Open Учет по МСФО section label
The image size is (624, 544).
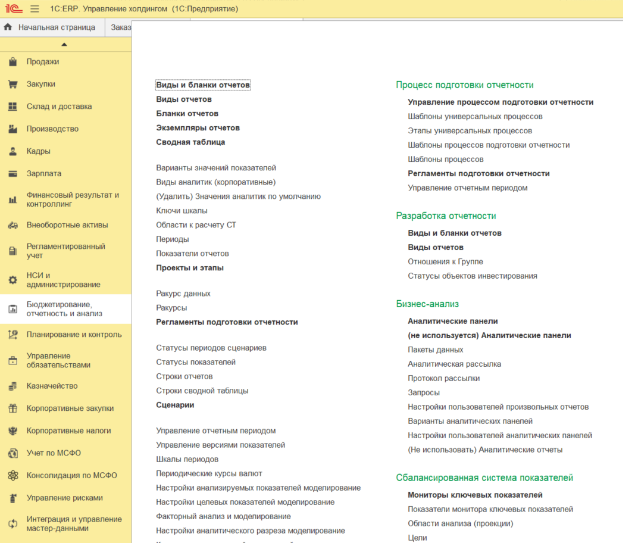tap(54, 453)
